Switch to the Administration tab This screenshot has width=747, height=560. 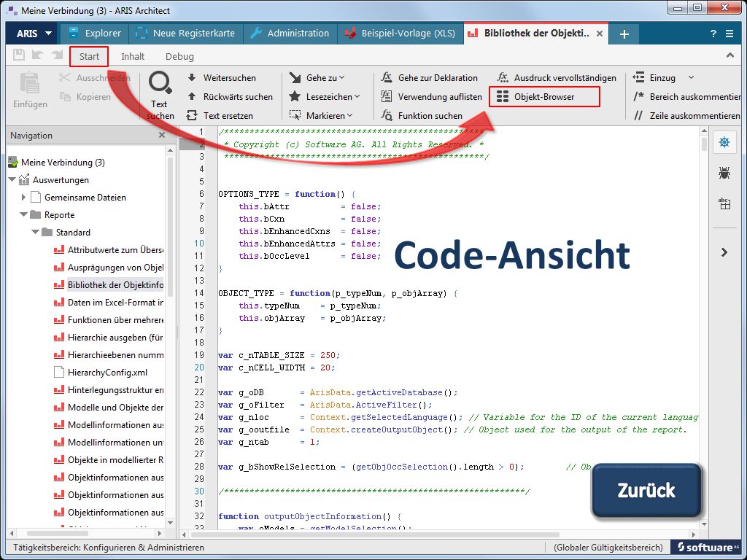point(290,34)
